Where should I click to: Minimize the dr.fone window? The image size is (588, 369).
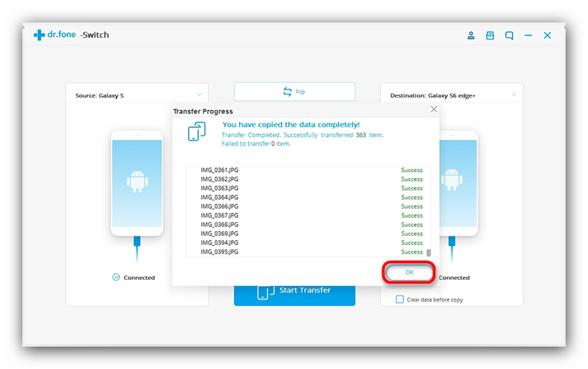pyautogui.click(x=528, y=35)
